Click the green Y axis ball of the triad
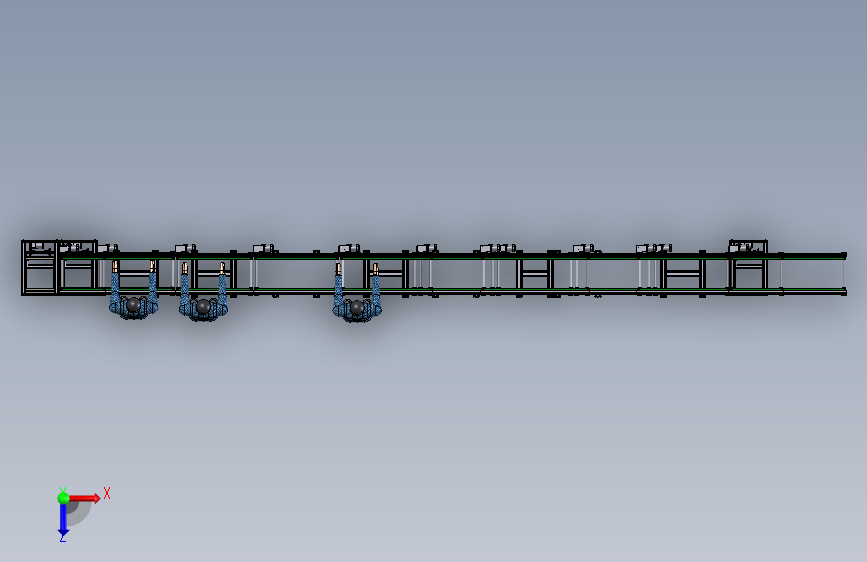 click(64, 498)
